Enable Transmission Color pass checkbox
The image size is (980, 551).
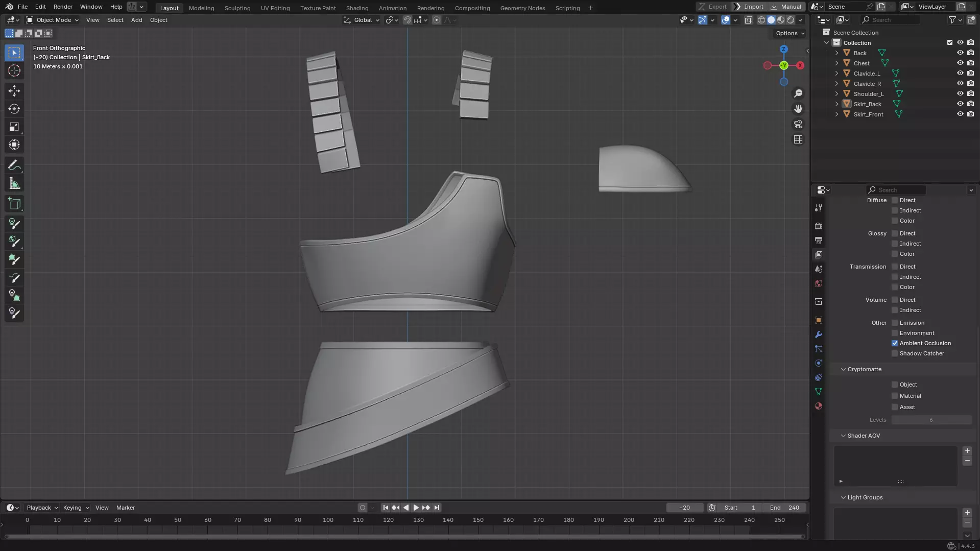(x=895, y=287)
